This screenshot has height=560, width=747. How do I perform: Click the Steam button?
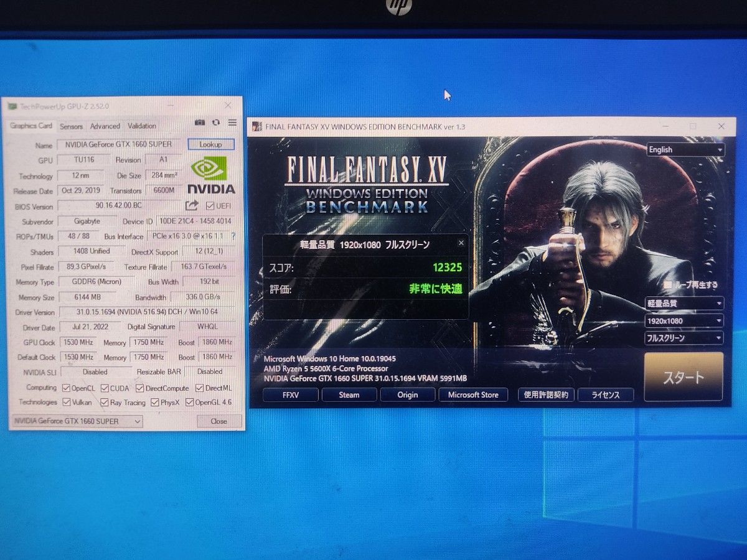click(349, 395)
